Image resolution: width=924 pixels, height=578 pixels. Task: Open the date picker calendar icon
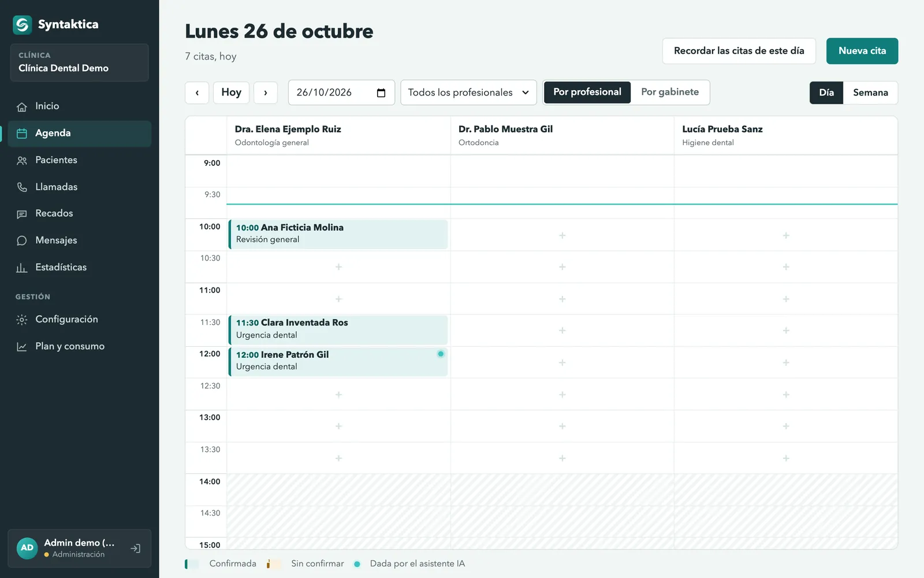coord(381,93)
